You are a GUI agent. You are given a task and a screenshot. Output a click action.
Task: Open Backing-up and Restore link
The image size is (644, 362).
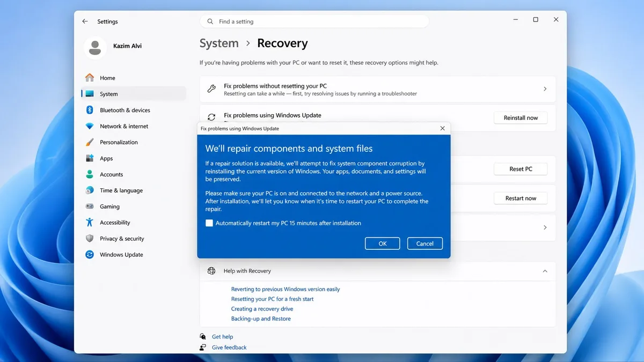[261, 319]
